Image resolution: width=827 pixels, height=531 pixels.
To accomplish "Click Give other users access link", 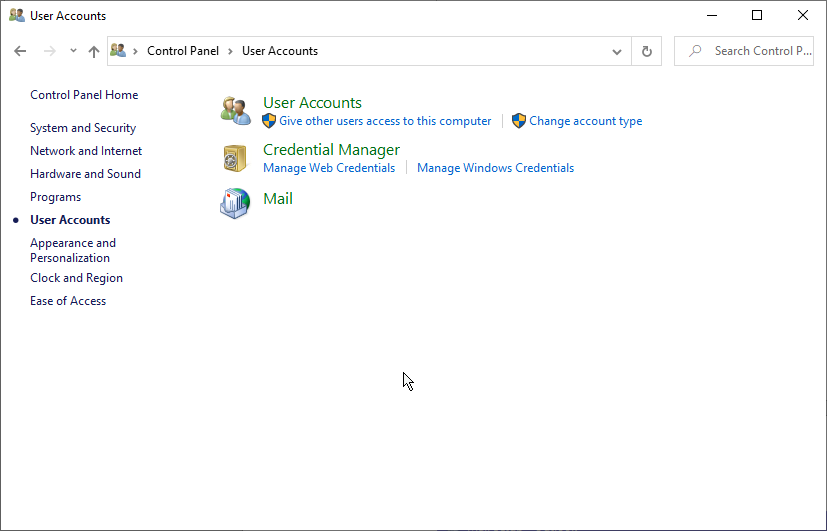I will [x=385, y=121].
